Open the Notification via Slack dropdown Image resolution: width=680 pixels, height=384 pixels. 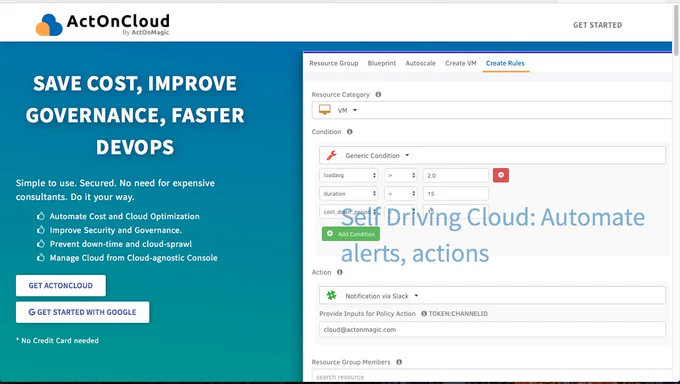pyautogui.click(x=492, y=295)
